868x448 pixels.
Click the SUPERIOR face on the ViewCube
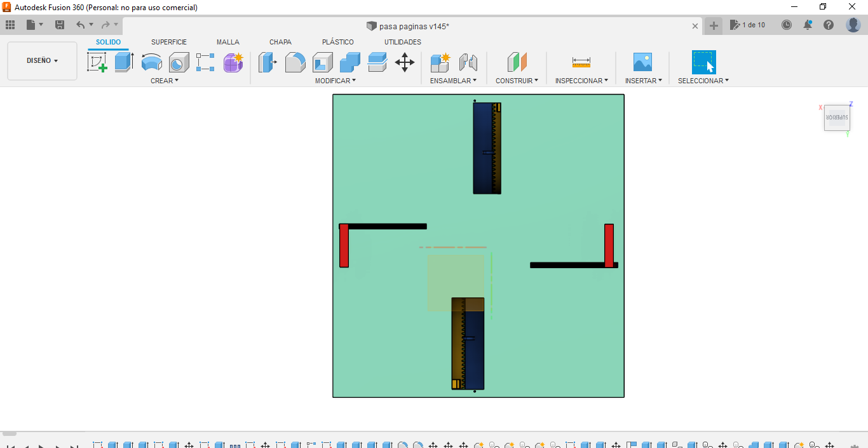coord(837,118)
